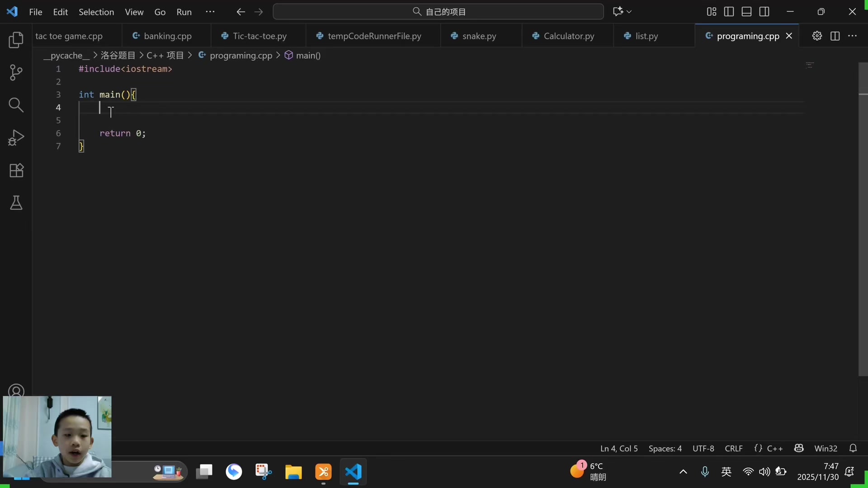868x488 pixels.
Task: Open the Testing sidebar icon
Action: tap(16, 203)
